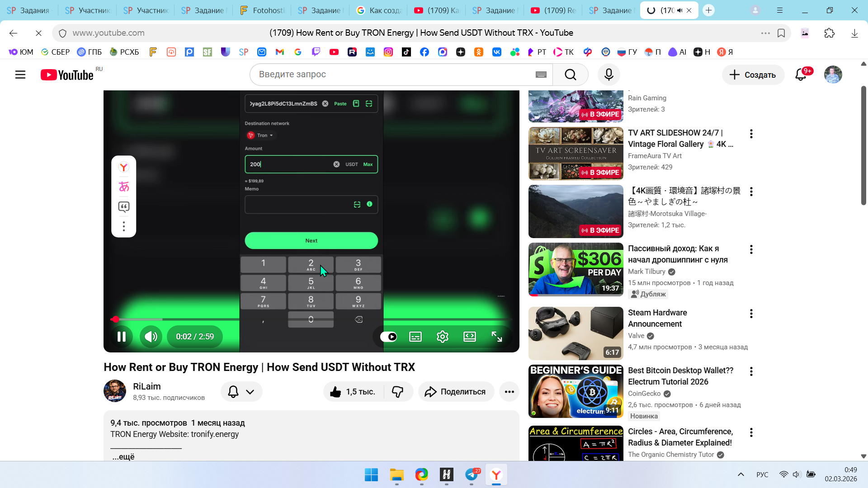Switch to theater mode view
The height and width of the screenshot is (488, 868).
pyautogui.click(x=469, y=337)
